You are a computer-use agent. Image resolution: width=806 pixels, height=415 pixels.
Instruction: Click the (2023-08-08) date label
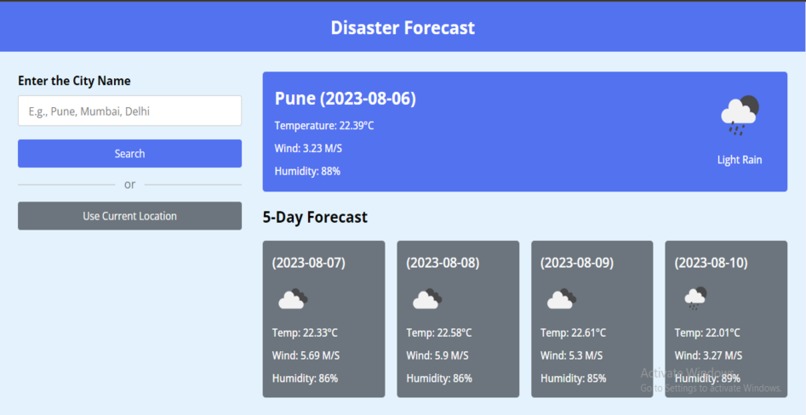click(x=443, y=263)
